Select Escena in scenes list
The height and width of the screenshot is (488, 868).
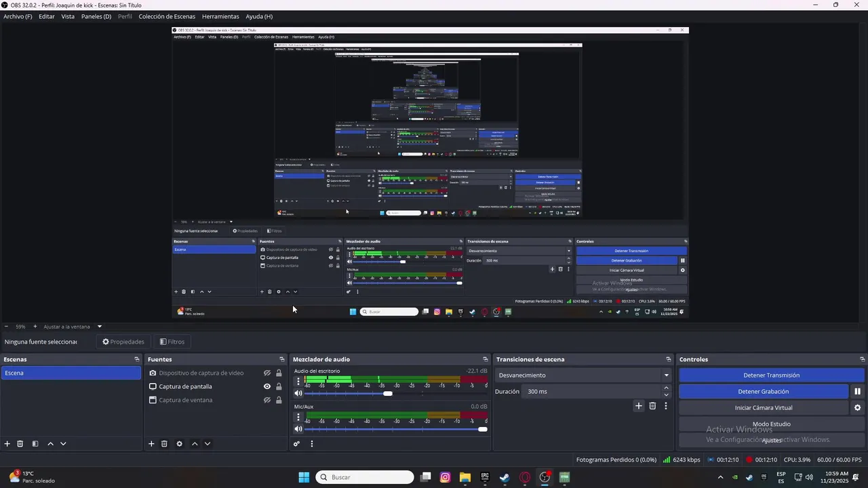[x=71, y=373]
